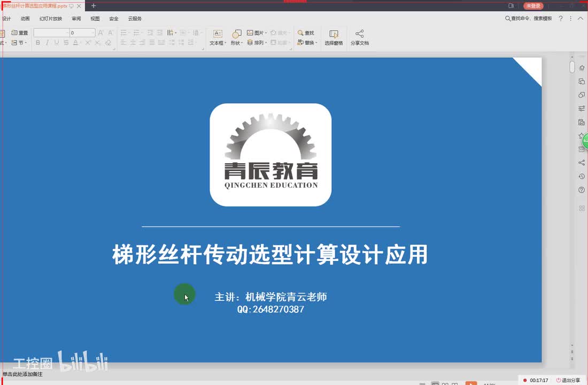
Task: Click the font color button
Action: 76,43
